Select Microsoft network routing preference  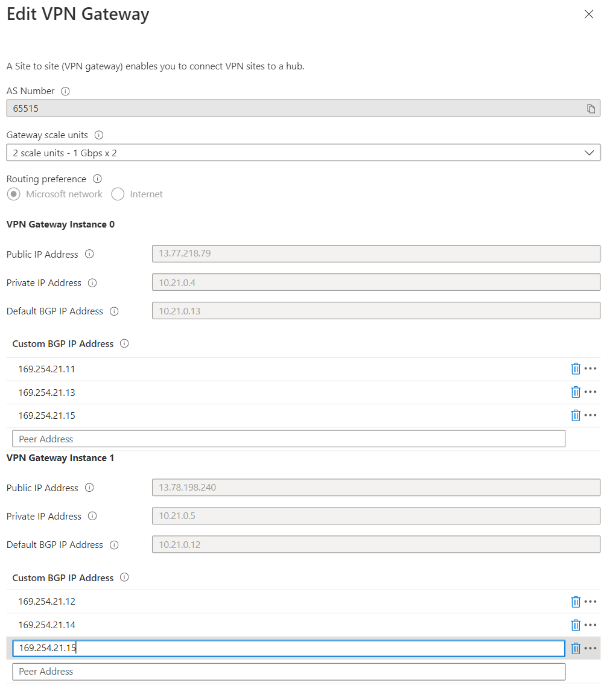(x=13, y=194)
